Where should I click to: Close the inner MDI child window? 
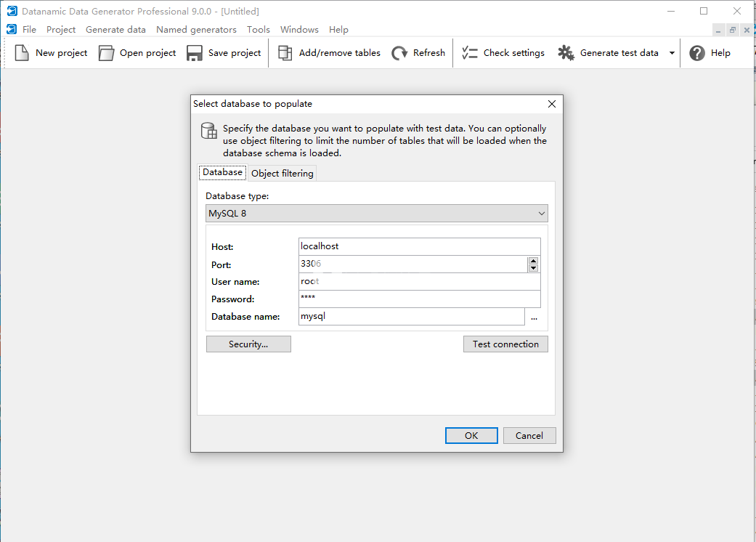point(747,31)
